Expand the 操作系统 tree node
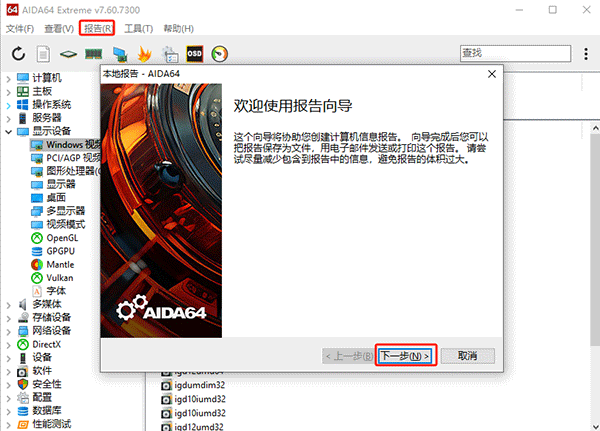600x431 pixels. [x=8, y=106]
